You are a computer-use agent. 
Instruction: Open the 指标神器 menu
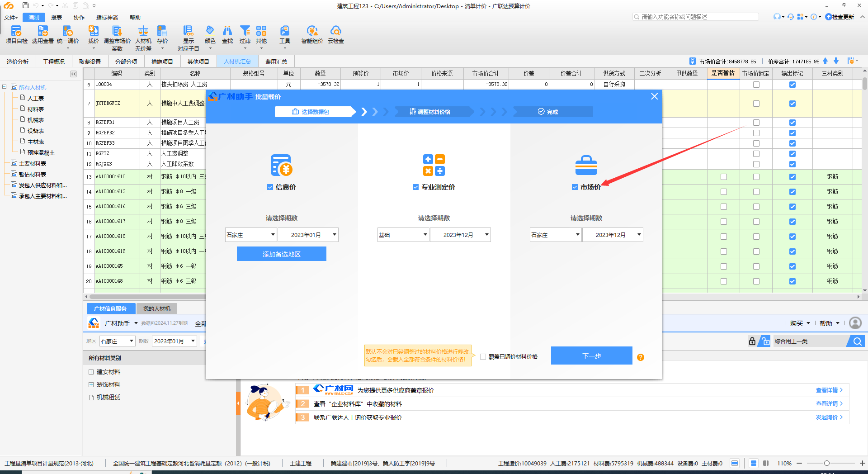107,17
